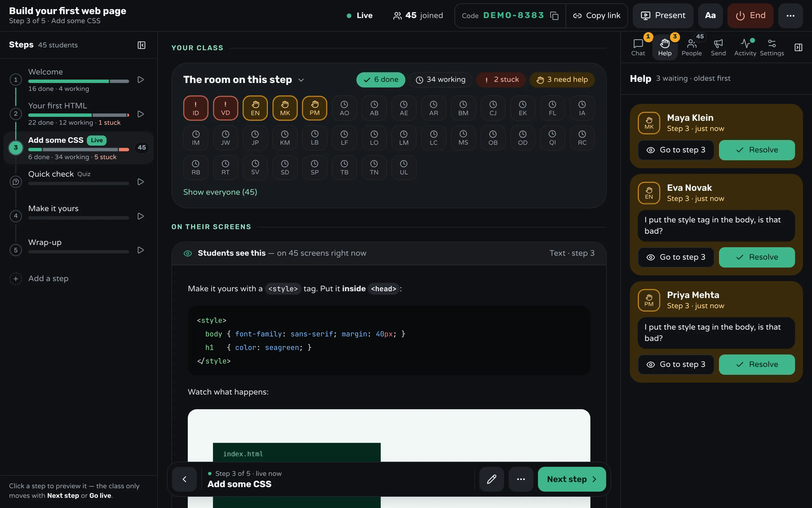Select working student JW tile
Viewport: 812px width, 508px height.
tap(226, 138)
